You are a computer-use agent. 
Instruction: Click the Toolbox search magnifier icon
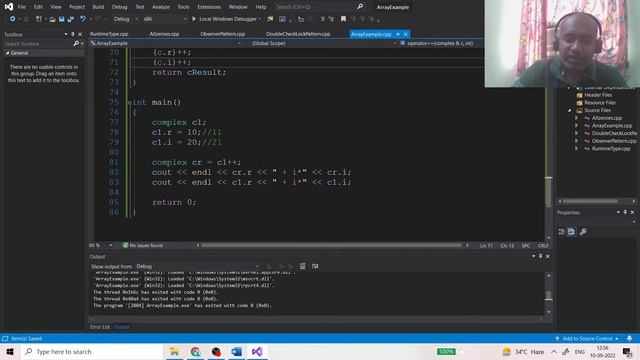pyautogui.click(x=76, y=44)
